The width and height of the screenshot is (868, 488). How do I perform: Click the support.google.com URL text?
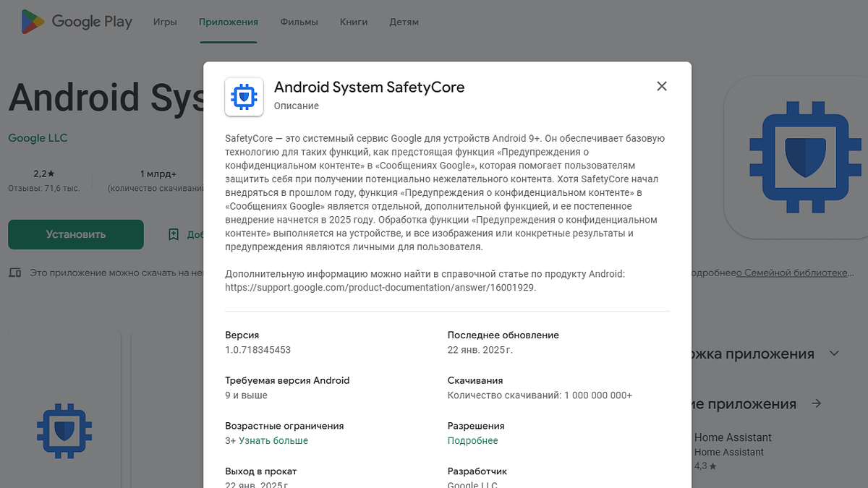pyautogui.click(x=380, y=287)
